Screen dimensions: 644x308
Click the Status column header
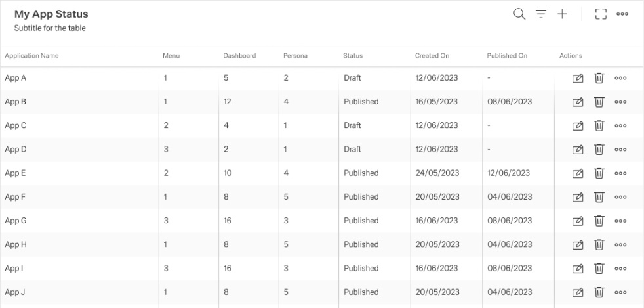click(x=353, y=56)
